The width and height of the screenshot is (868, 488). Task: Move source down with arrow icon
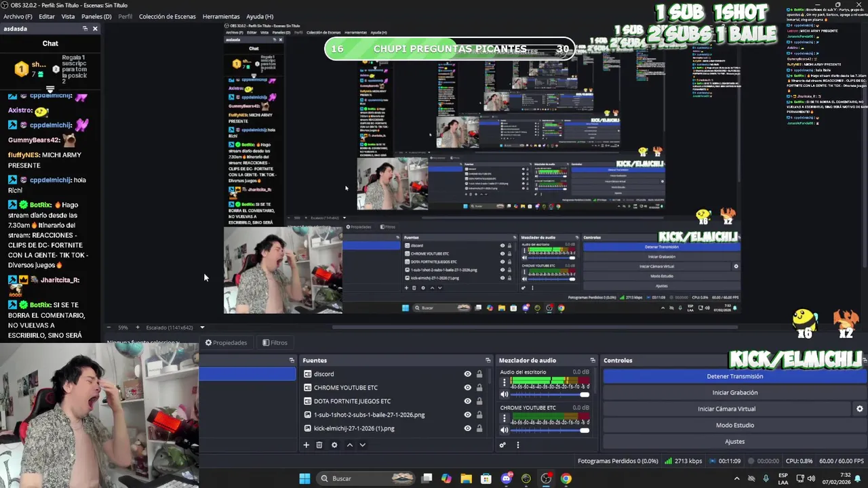(x=362, y=445)
